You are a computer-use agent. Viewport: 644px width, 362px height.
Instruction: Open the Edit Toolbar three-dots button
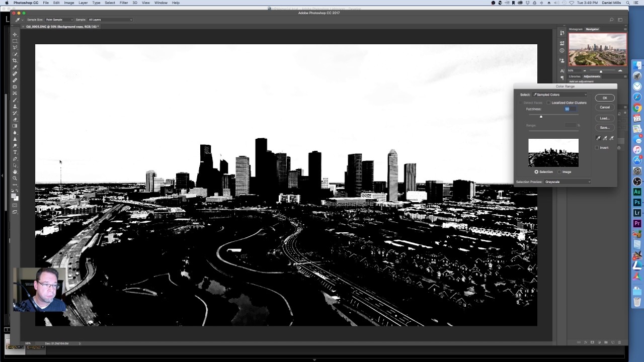[15, 185]
